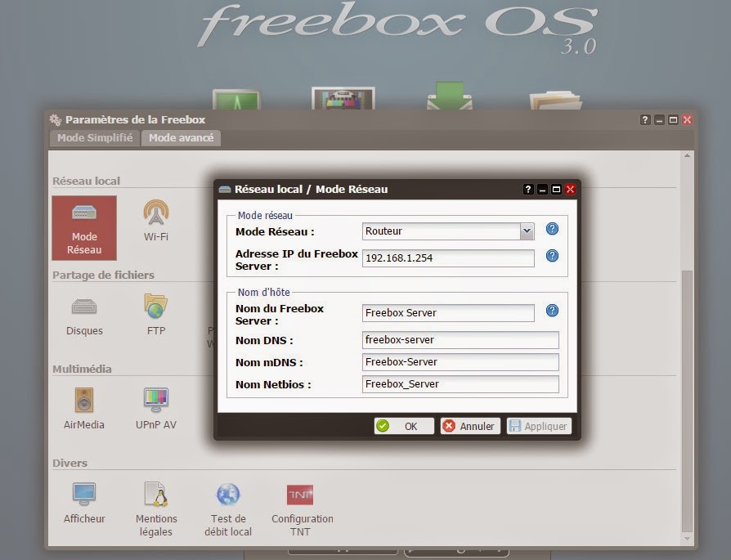Viewport: 731px width, 560px height.
Task: Minimize the Réseau local / Mode Réseau dialog
Action: tap(542, 190)
